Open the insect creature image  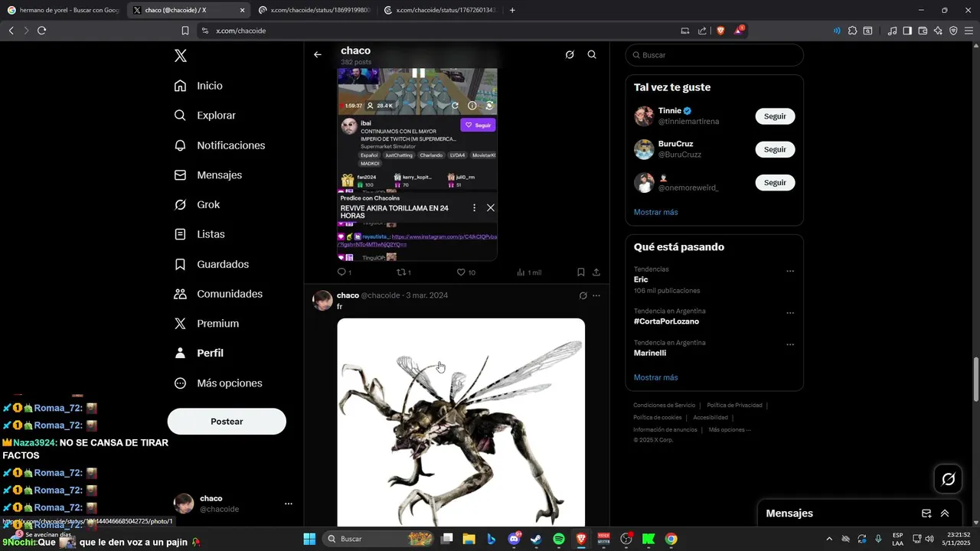coord(461,422)
